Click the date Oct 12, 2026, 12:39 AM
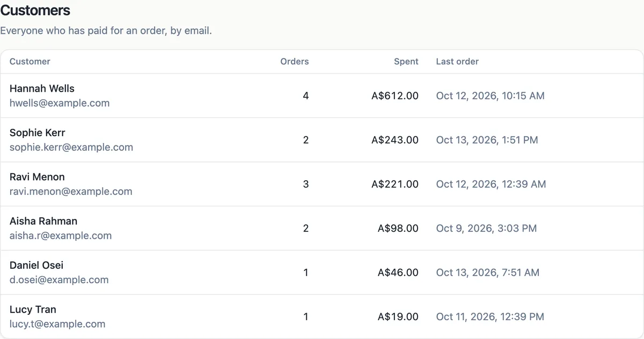This screenshot has width=644, height=339. (491, 184)
